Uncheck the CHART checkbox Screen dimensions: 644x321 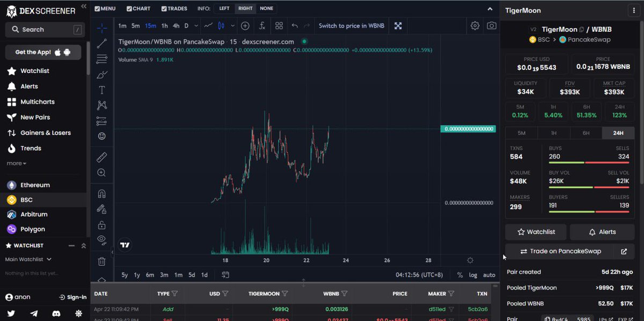coord(129,9)
